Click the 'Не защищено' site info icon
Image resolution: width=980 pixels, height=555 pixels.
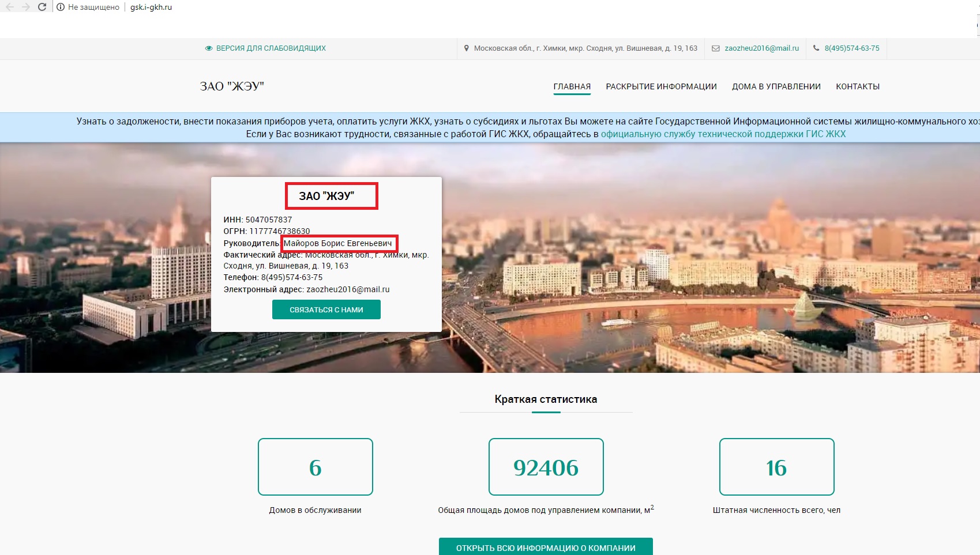(61, 7)
